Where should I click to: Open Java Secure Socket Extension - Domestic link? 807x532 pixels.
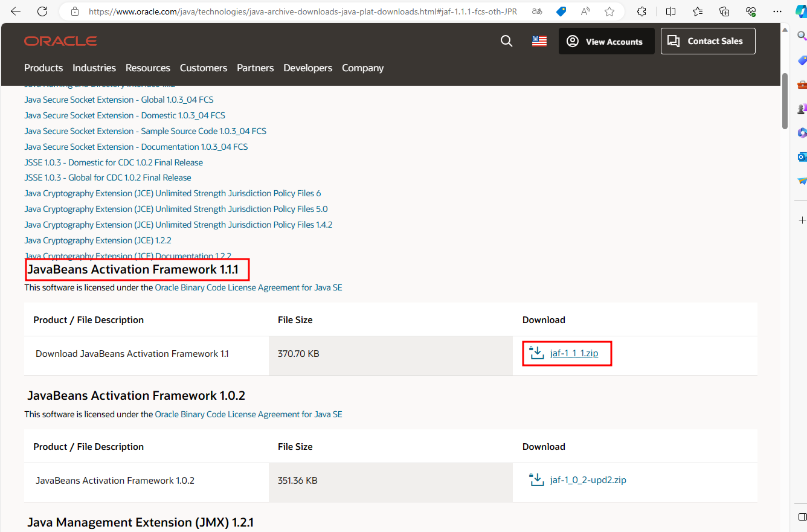(x=125, y=115)
